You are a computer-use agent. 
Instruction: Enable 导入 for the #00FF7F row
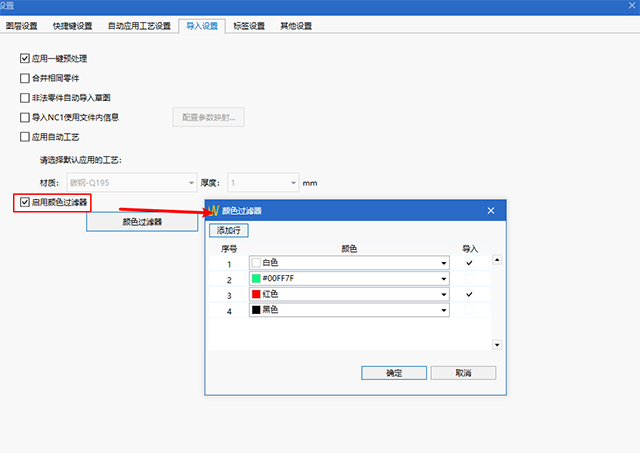pyautogui.click(x=469, y=279)
